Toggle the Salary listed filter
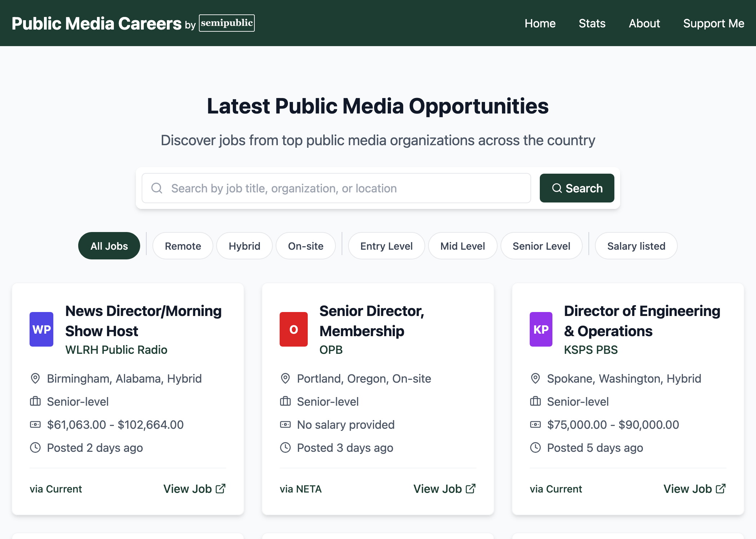 click(636, 246)
